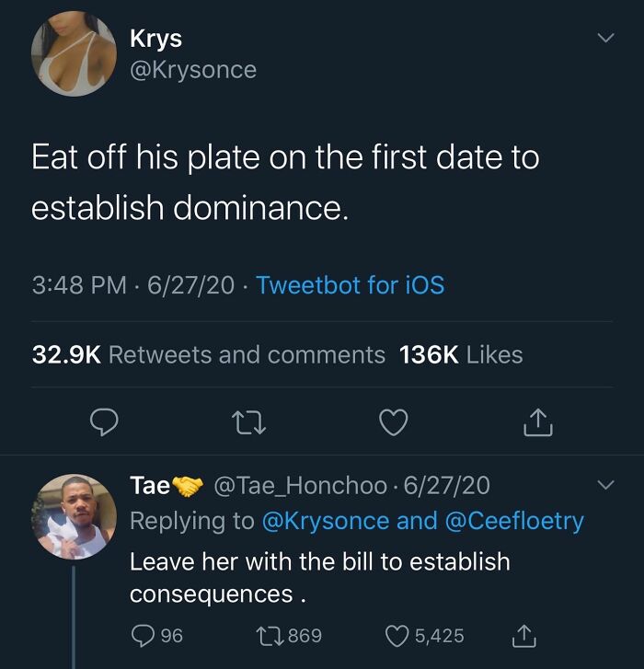The width and height of the screenshot is (644, 669).
Task: Share Tae's reply via share icon
Action: 523,636
